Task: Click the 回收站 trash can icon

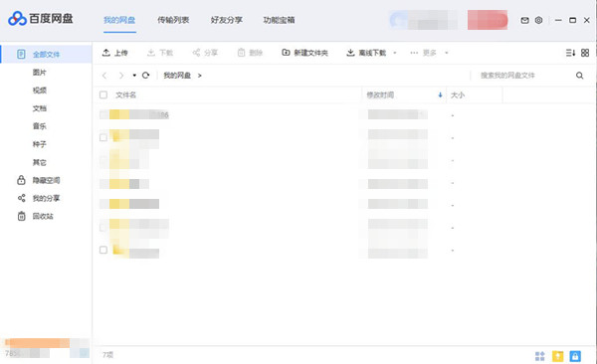Action: 21,216
